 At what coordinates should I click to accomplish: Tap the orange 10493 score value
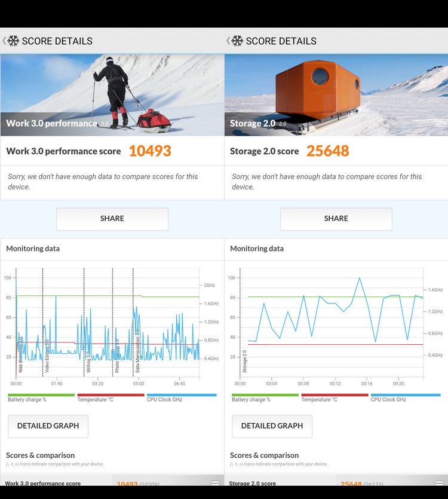point(150,151)
